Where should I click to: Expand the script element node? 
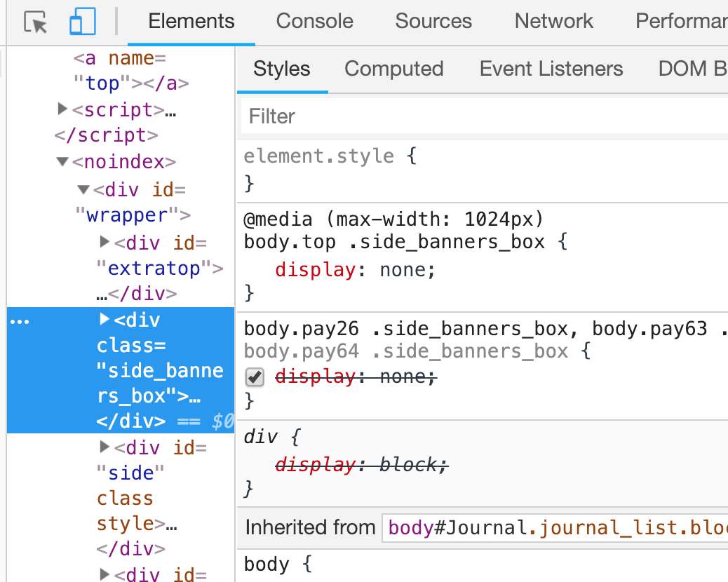(x=62, y=109)
